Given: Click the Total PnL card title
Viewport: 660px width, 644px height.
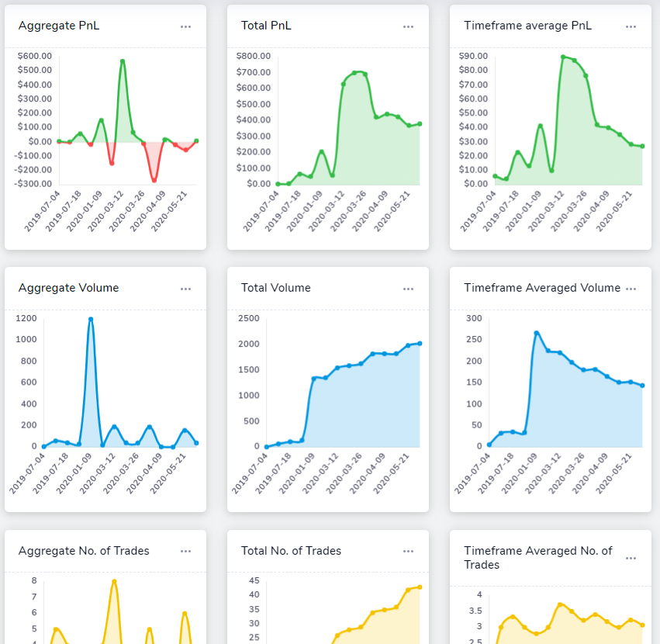Looking at the screenshot, I should [266, 26].
